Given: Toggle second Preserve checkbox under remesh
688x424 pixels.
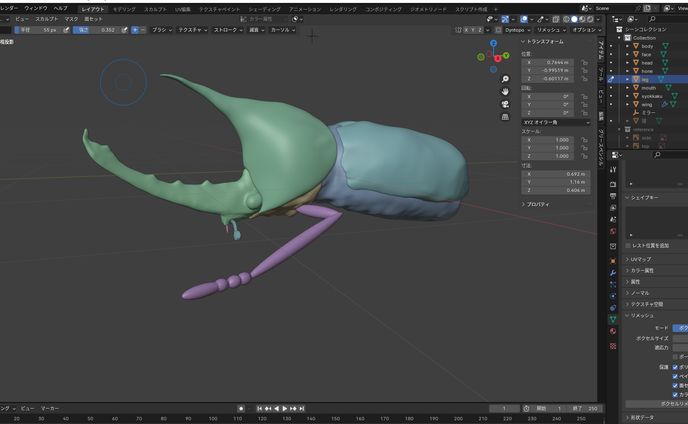Looking at the screenshot, I should click(675, 376).
